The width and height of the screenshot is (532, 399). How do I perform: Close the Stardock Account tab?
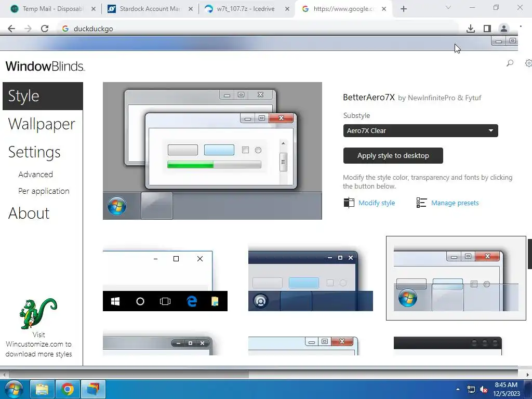pos(190,9)
